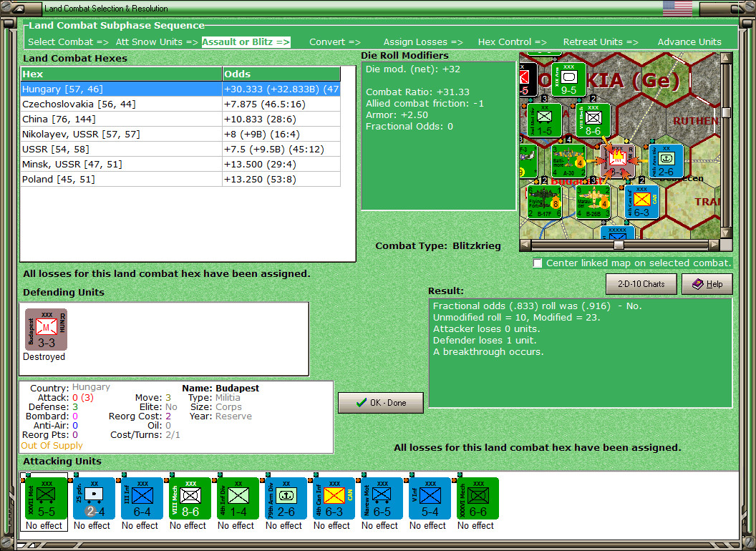Select the V Inf 5-4 attacking unit

(430, 499)
